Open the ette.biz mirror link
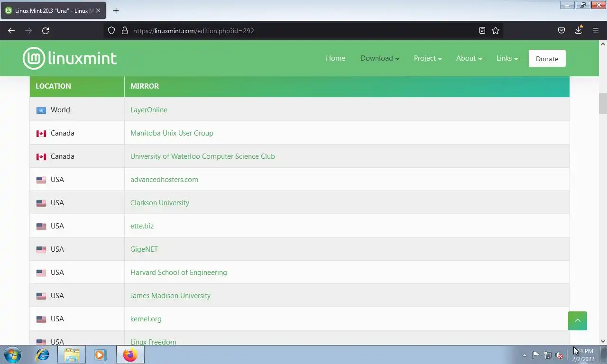 pyautogui.click(x=142, y=226)
